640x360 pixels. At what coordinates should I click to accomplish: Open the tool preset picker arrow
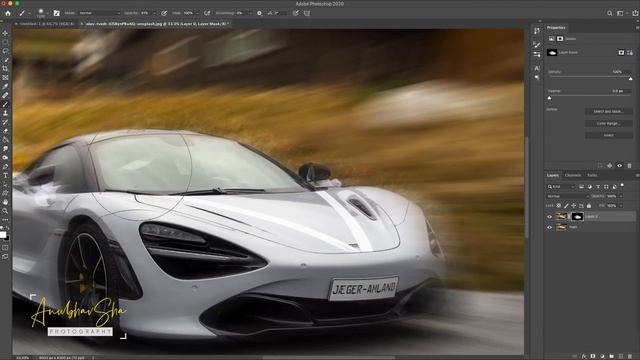point(29,13)
